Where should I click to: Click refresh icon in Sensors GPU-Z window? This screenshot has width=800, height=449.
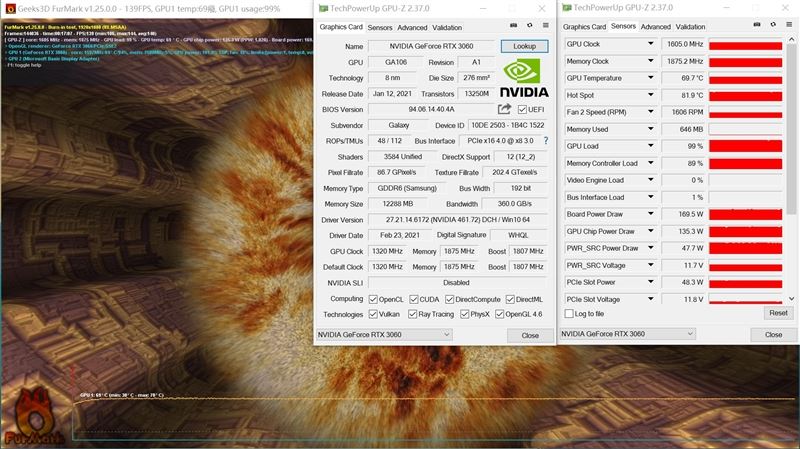coord(773,24)
